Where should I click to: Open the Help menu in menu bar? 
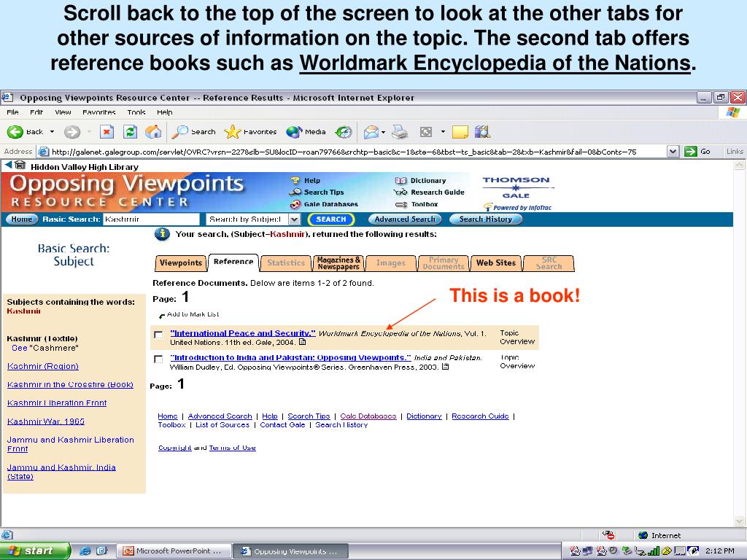click(164, 112)
